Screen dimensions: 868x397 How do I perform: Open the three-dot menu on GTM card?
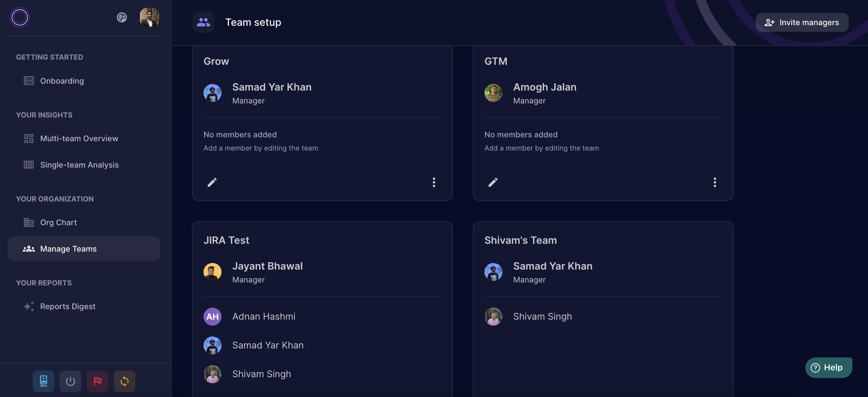point(715,182)
